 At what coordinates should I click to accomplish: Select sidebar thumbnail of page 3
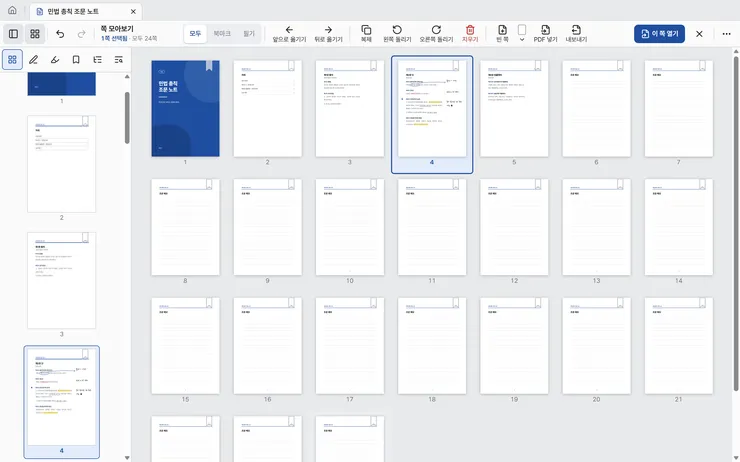click(x=61, y=280)
